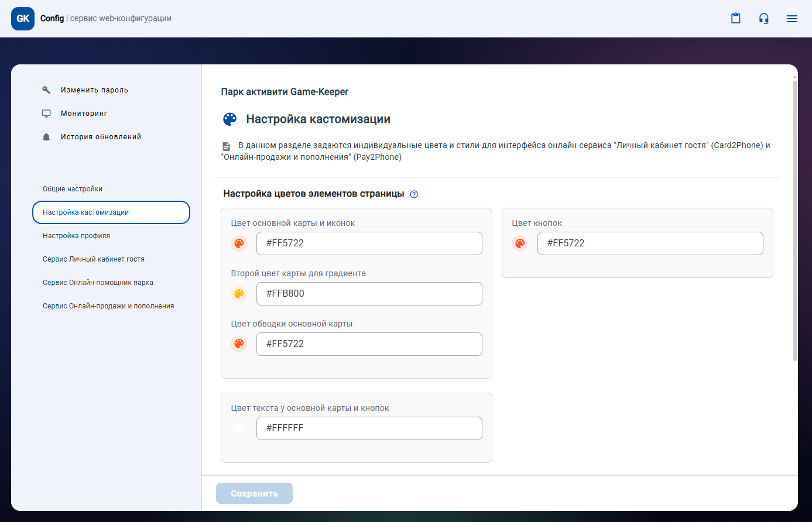Open Сервис Онлайн-помощник парка
Image resolution: width=812 pixels, height=522 pixels.
click(x=98, y=283)
